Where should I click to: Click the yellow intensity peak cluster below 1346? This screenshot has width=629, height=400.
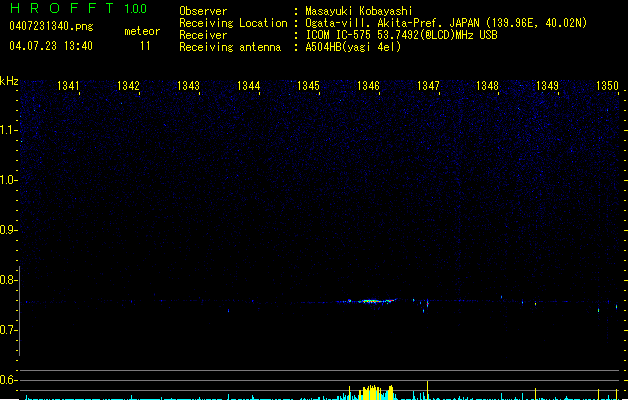click(x=371, y=393)
